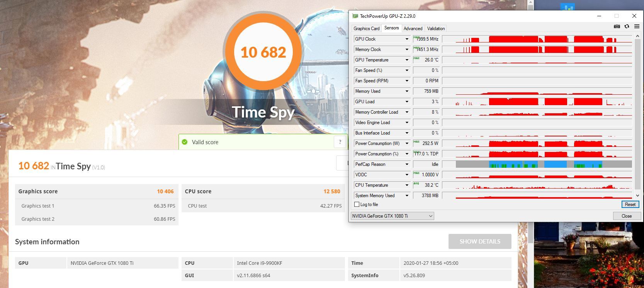The width and height of the screenshot is (644, 288).
Task: Click the GPU Load history graph
Action: (537, 102)
